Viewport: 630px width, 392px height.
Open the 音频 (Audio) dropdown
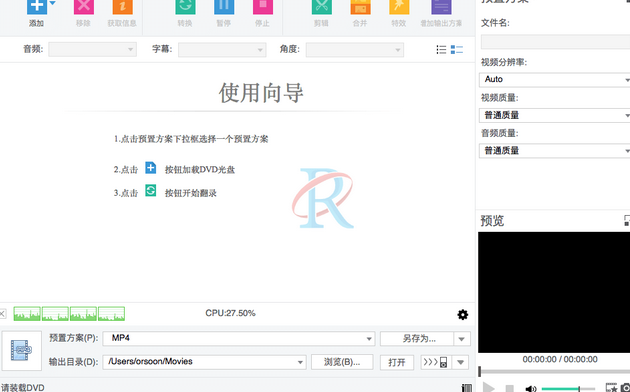coord(92,49)
